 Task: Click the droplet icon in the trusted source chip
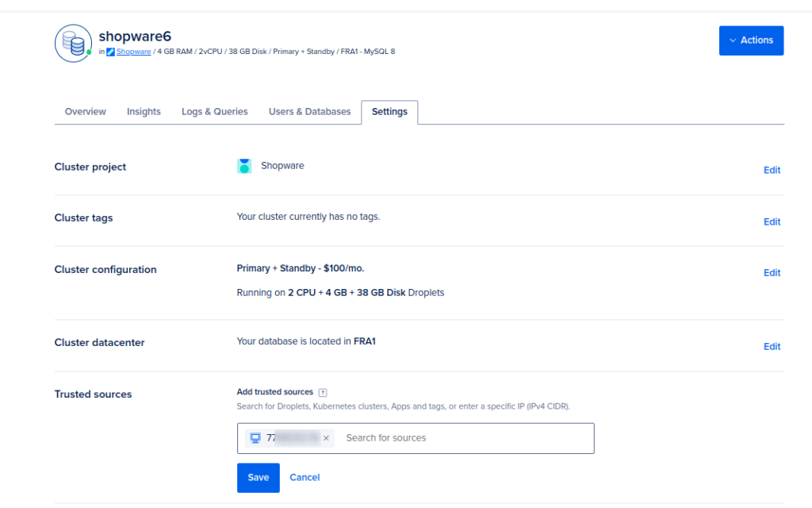tap(255, 438)
